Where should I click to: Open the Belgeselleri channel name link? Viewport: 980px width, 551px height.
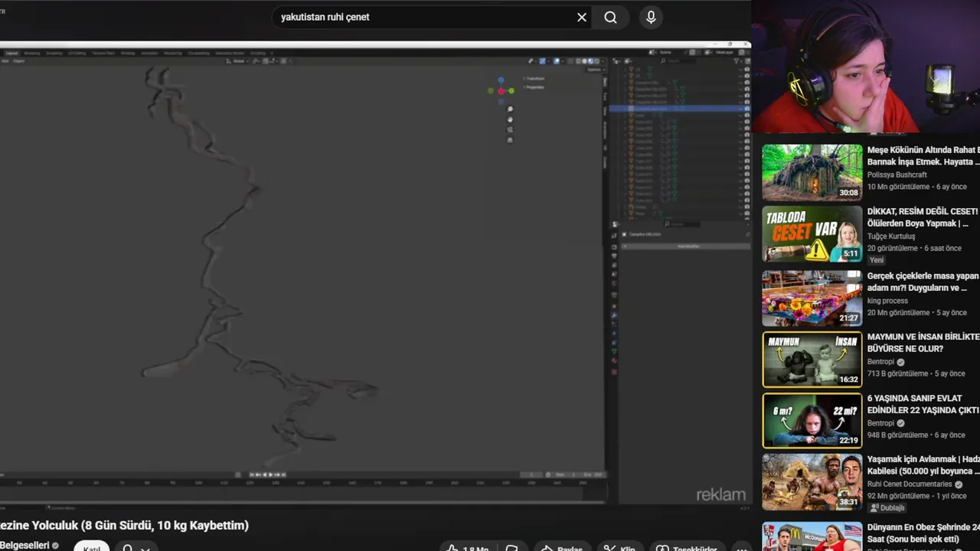(x=24, y=546)
